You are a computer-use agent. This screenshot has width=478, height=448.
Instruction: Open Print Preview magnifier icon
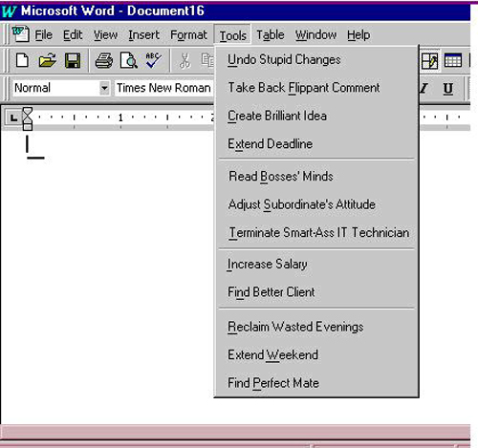click(x=129, y=60)
